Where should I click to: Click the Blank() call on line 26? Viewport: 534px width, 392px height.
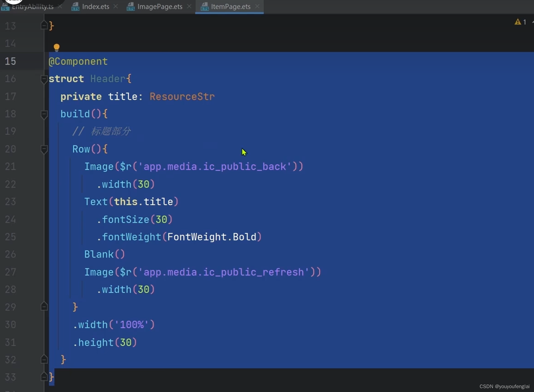click(x=104, y=254)
